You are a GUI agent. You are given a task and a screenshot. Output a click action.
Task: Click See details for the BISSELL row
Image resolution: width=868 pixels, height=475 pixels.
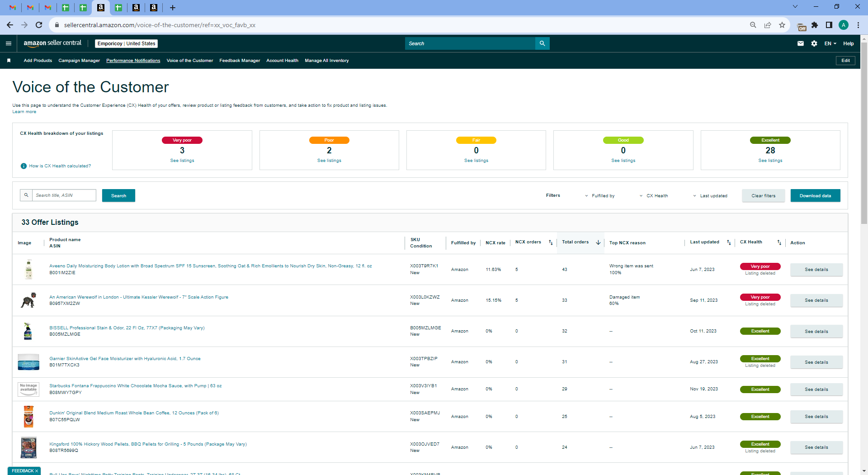tap(816, 332)
